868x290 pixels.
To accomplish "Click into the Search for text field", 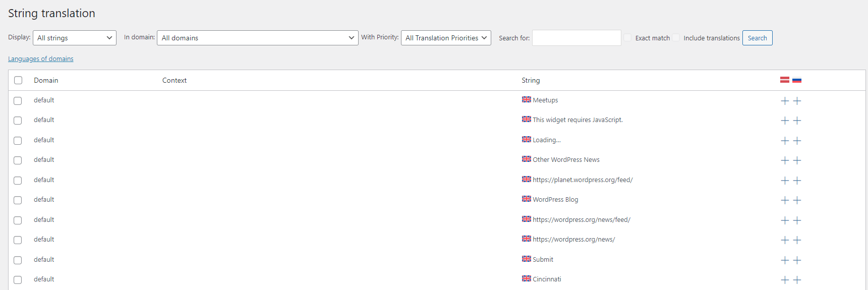I will (576, 38).
